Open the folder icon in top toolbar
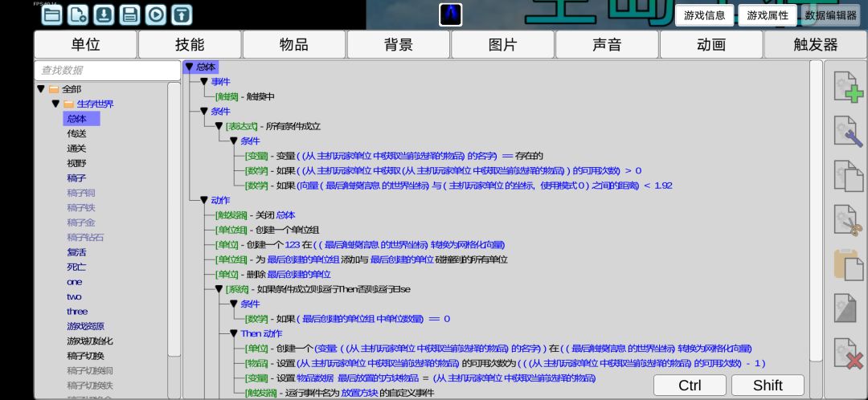This screenshot has width=868, height=400. pos(52,15)
